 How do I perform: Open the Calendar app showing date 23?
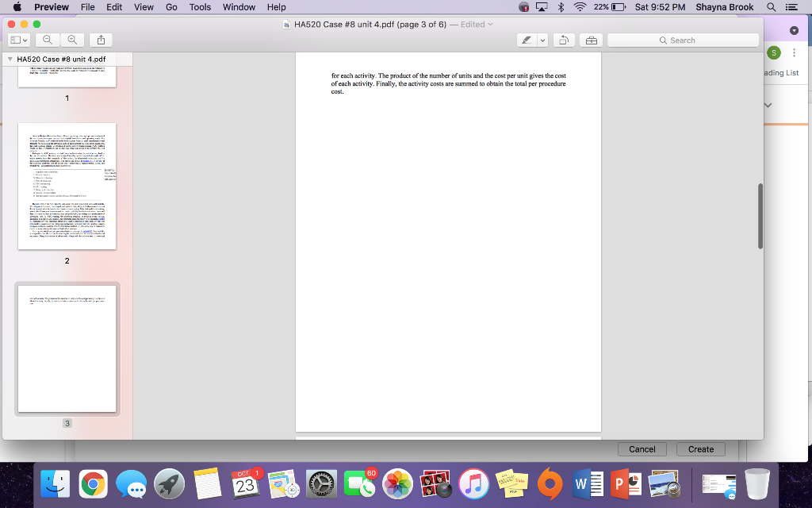tap(247, 483)
